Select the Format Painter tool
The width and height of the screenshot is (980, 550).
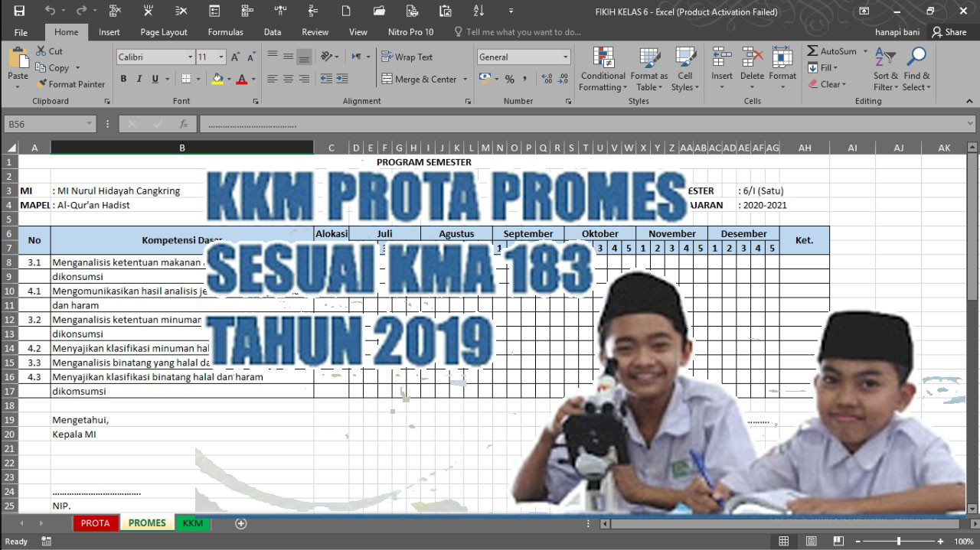coord(71,84)
